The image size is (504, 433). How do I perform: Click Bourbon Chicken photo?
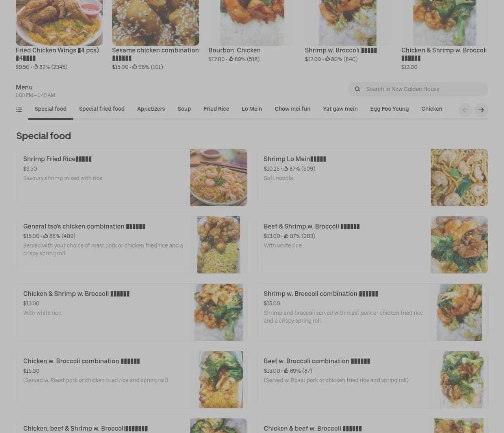pyautogui.click(x=252, y=22)
